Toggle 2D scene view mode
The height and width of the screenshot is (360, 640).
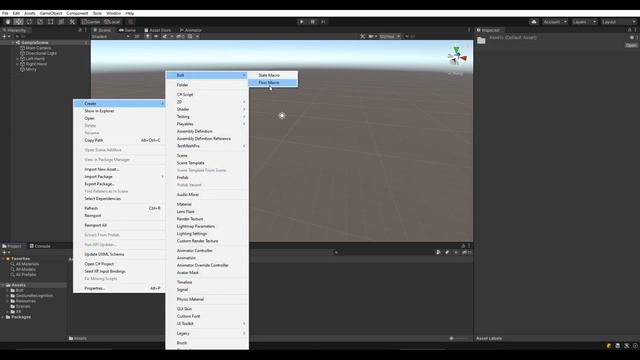click(137, 36)
